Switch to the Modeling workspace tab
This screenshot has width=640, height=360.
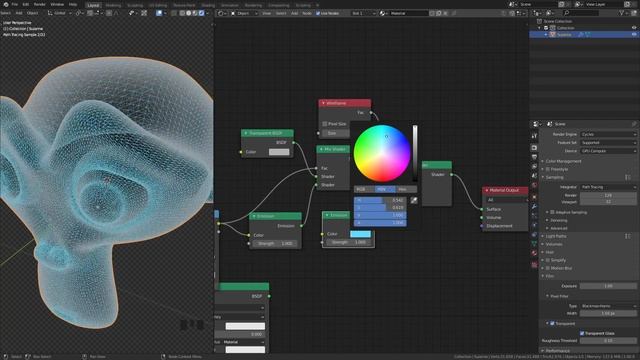click(113, 5)
